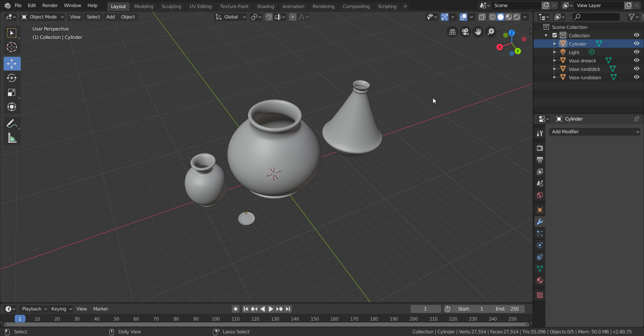Play the animation forward
The image size is (644, 336).
[271, 309]
